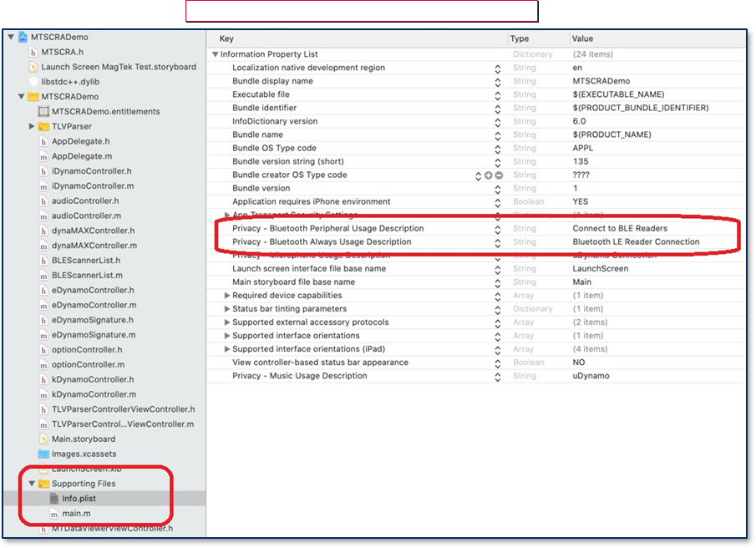The height and width of the screenshot is (548, 756).
Task: Select audioController.h in the navigator
Action: (x=85, y=201)
